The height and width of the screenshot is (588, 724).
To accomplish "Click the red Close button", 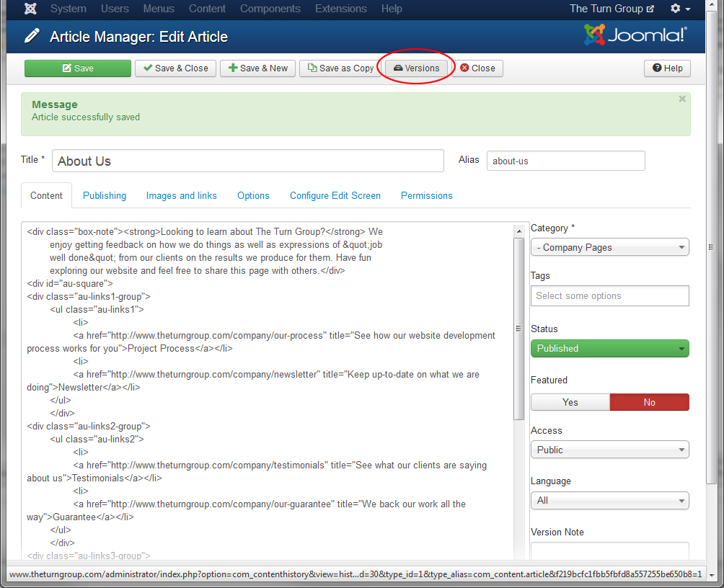I will [477, 68].
